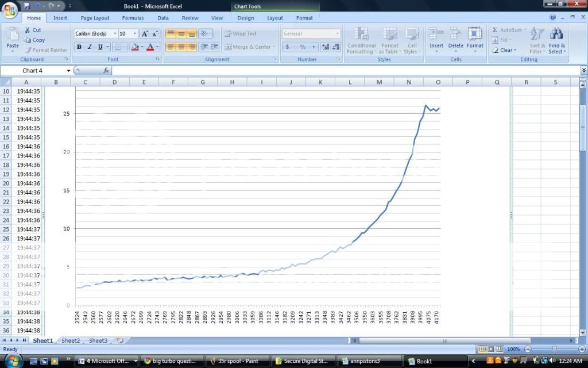The width and height of the screenshot is (588, 368).
Task: Expand the Name Box dropdown arrow
Action: [68, 71]
